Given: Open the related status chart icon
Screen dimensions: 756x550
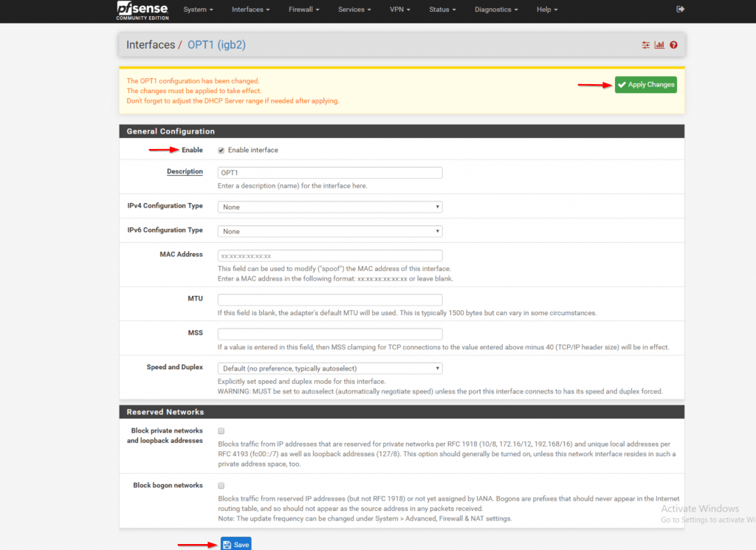Looking at the screenshot, I should click(659, 45).
